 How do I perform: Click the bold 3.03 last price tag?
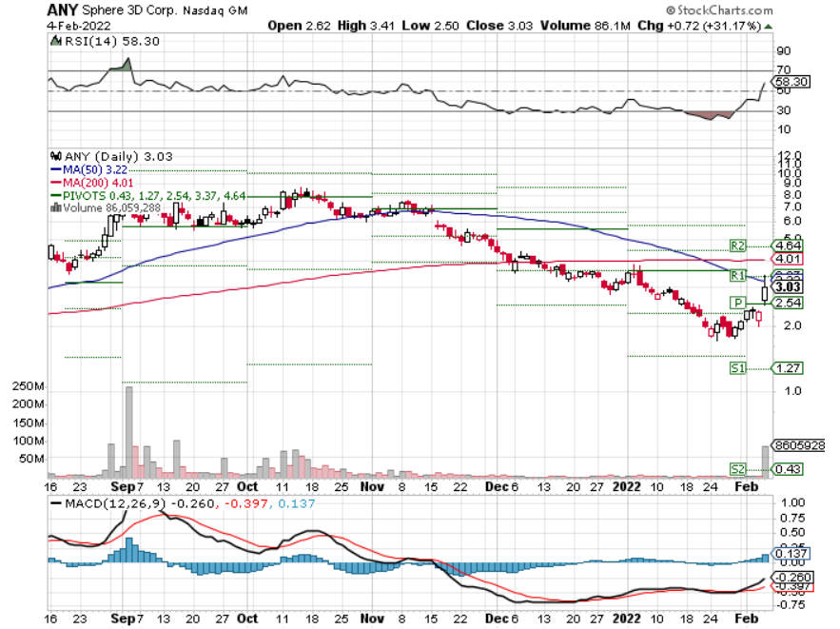click(787, 287)
